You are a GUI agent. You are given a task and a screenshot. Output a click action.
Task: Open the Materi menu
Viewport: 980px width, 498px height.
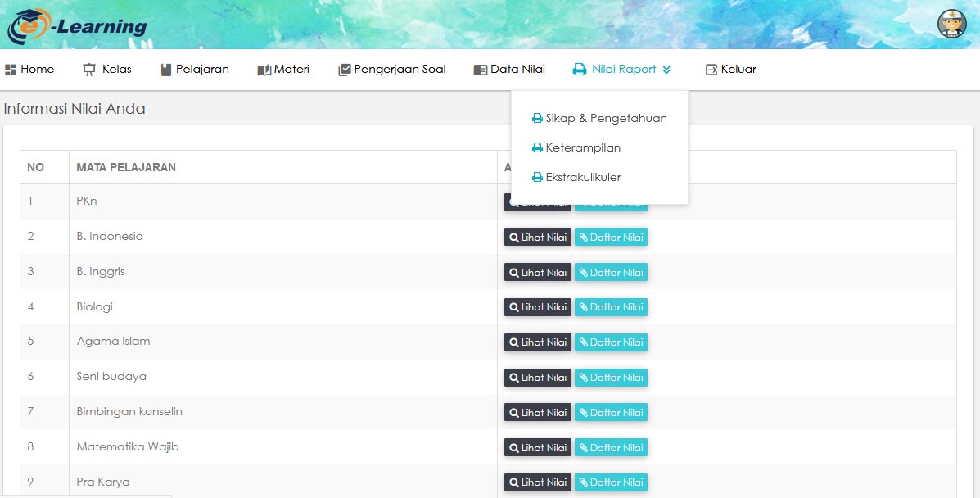292,70
